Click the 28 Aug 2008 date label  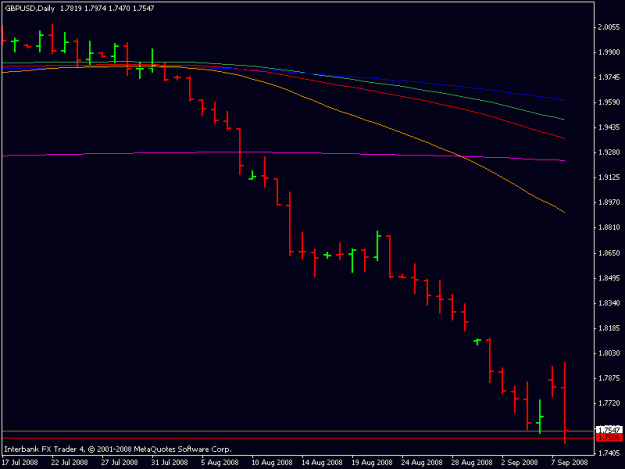click(472, 462)
